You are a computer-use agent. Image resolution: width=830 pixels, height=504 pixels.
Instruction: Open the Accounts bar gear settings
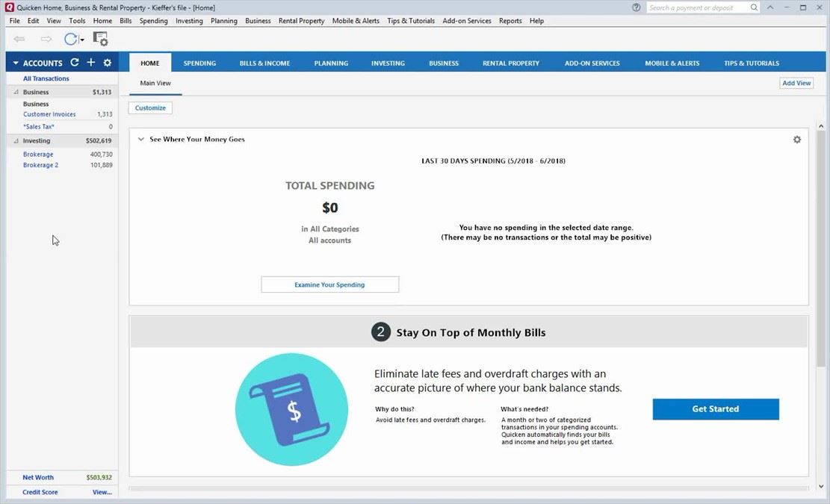[108, 63]
